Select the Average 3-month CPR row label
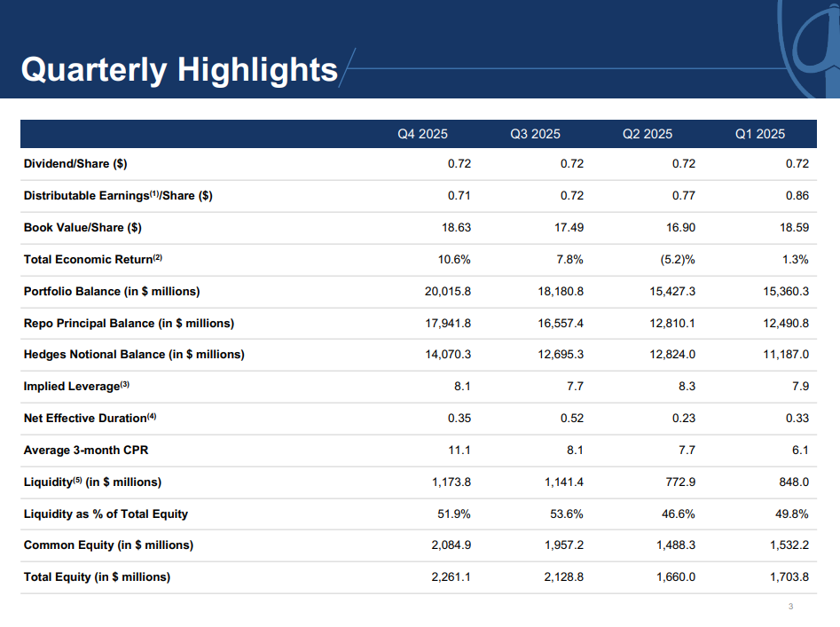Viewport: 840px width, 627px height. point(86,450)
